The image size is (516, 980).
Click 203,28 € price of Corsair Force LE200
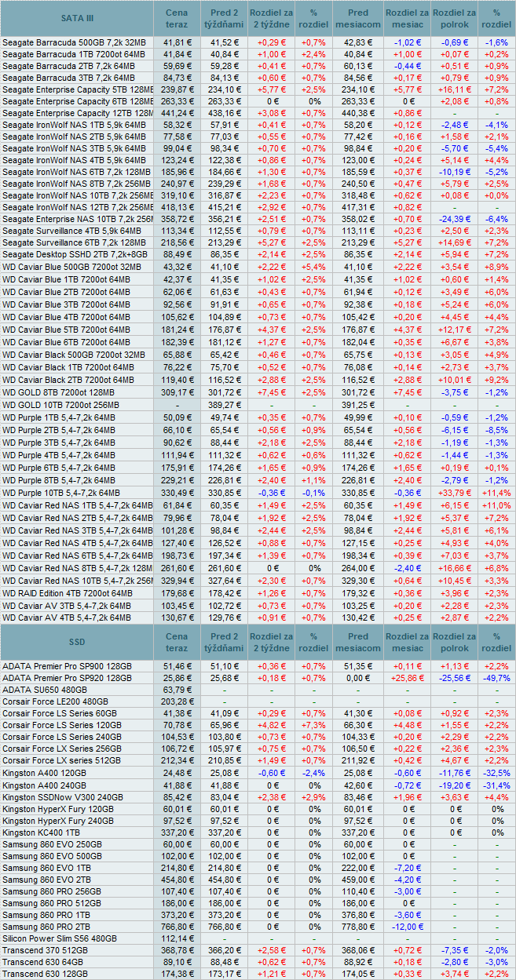point(177,701)
